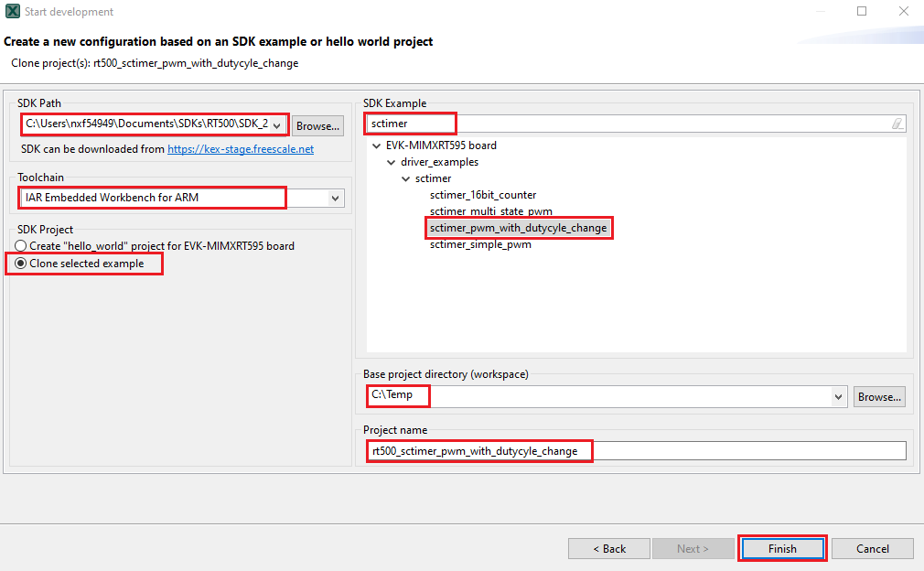Select sctimer_simple_pwm example

click(x=480, y=244)
